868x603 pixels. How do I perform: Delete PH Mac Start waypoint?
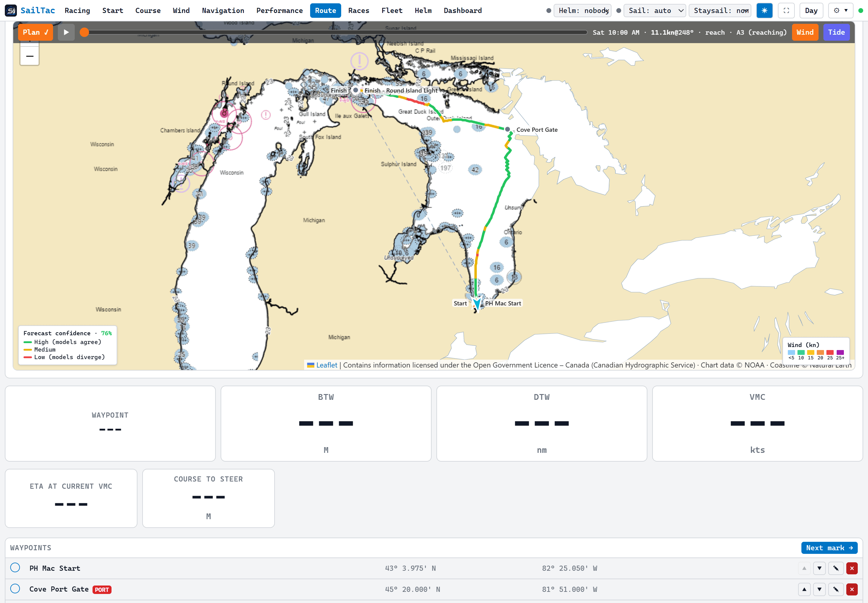(x=852, y=568)
